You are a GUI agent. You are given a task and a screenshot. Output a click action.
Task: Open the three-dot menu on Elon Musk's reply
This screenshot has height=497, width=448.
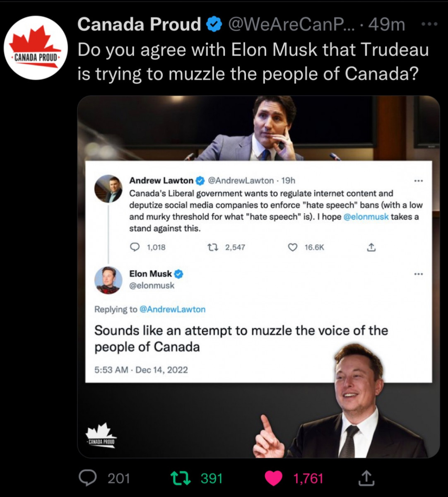click(x=419, y=274)
